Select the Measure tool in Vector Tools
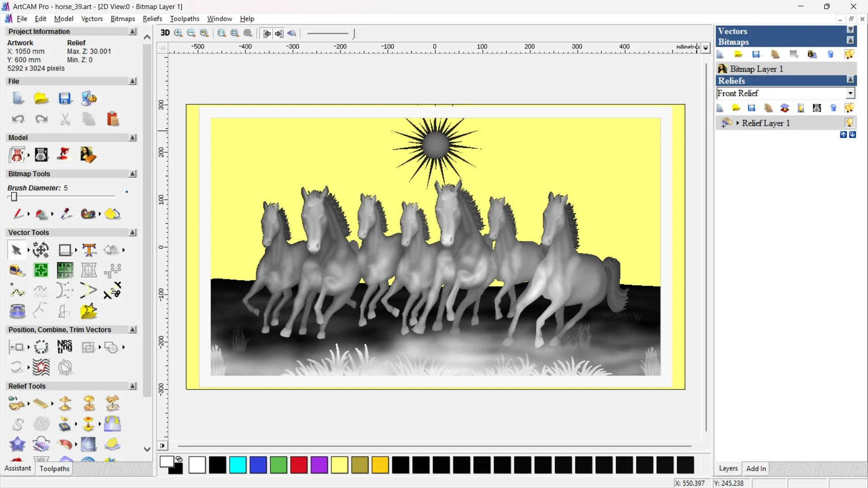Image resolution: width=868 pixels, height=488 pixels. coord(18,271)
